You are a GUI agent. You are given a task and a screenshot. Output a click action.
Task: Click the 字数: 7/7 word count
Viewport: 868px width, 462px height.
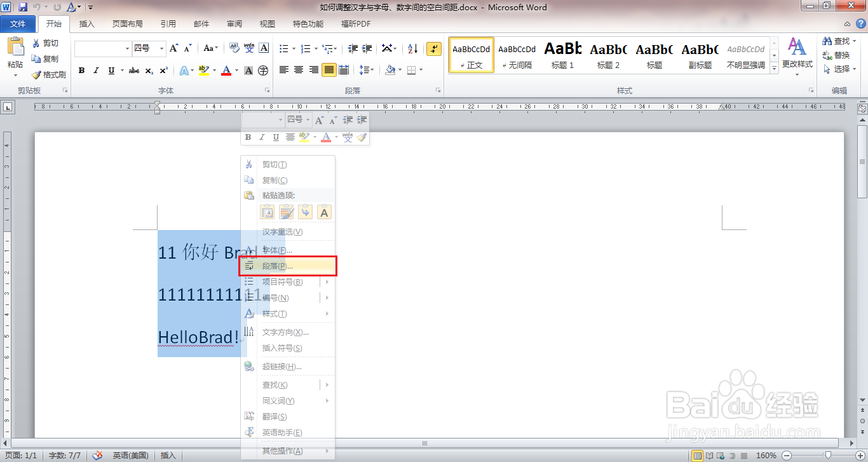(65, 456)
